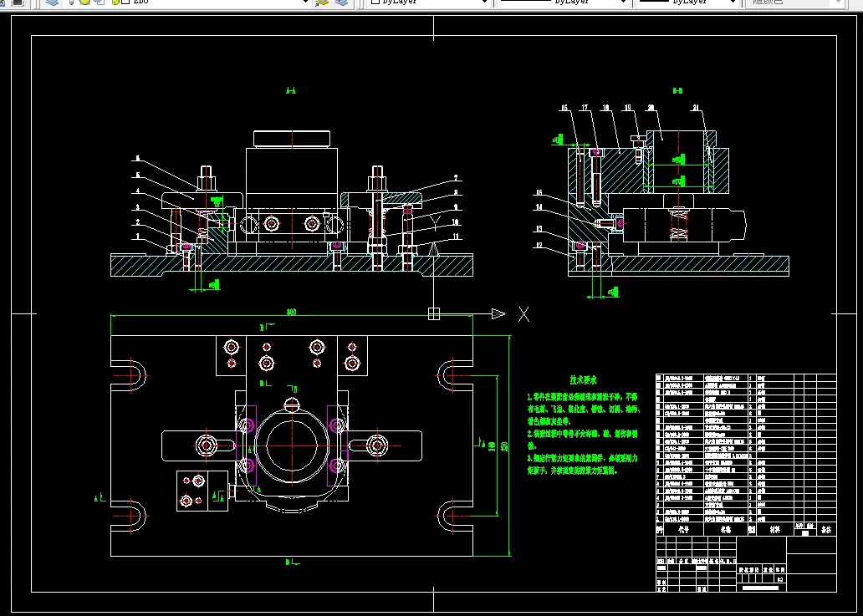Select part balloon number 12
Screen dimensions: 863x616
(540, 245)
